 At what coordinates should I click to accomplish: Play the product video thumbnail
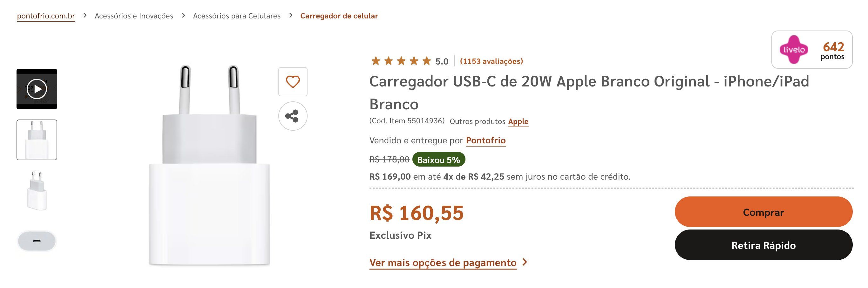pos(37,89)
